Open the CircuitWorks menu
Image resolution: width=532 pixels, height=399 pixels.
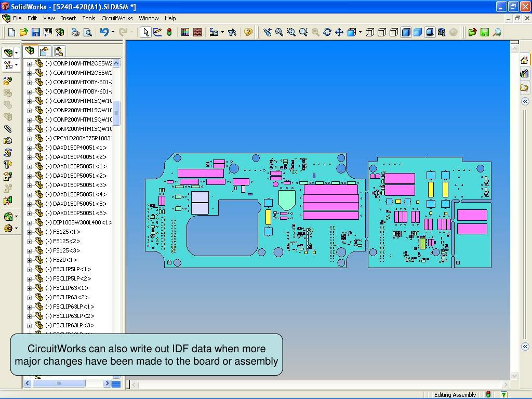pyautogui.click(x=117, y=18)
